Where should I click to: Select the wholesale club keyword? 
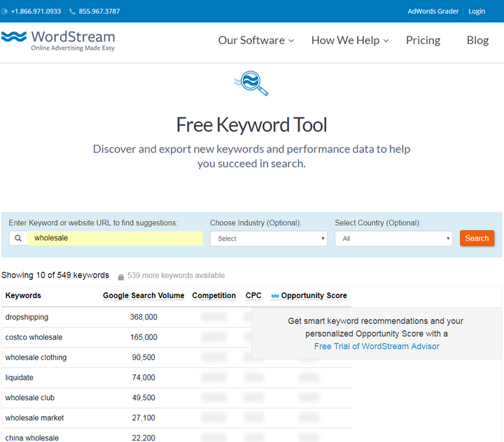(30, 398)
